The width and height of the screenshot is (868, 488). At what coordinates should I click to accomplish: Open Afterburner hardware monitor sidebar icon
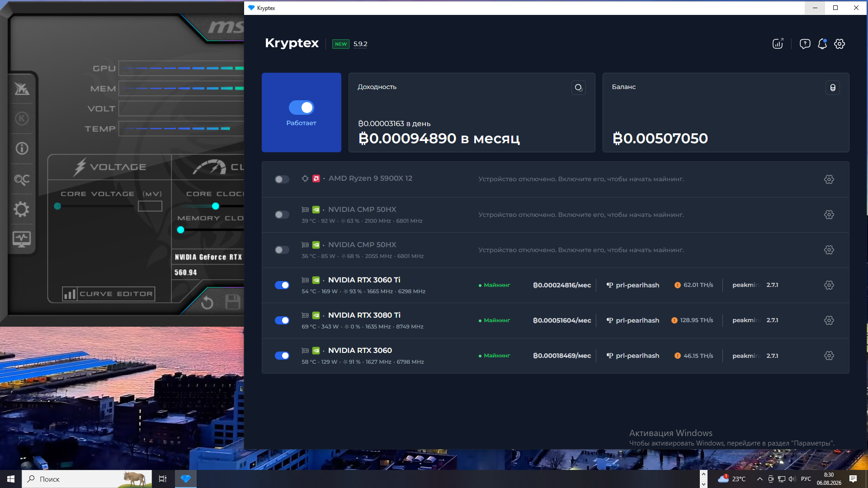click(22, 239)
